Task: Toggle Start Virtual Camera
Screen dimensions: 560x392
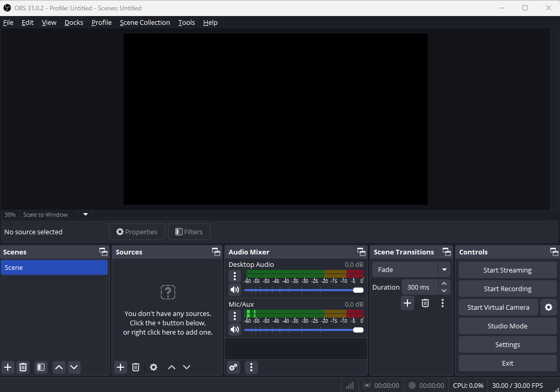Action: click(x=498, y=307)
